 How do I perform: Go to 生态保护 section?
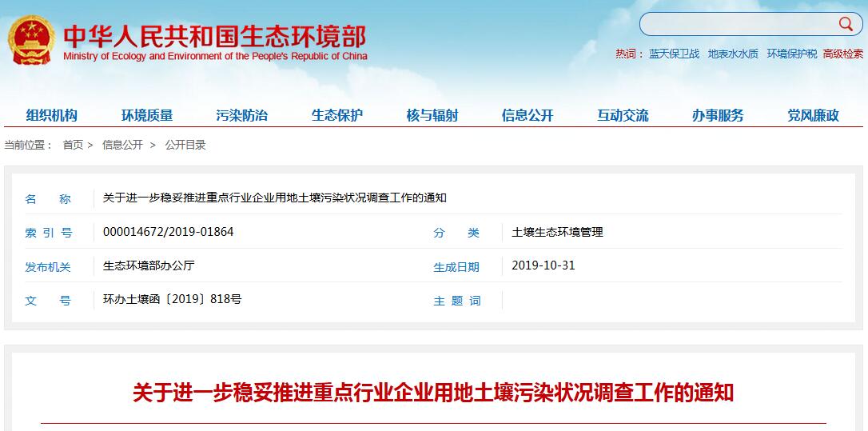[x=337, y=115]
